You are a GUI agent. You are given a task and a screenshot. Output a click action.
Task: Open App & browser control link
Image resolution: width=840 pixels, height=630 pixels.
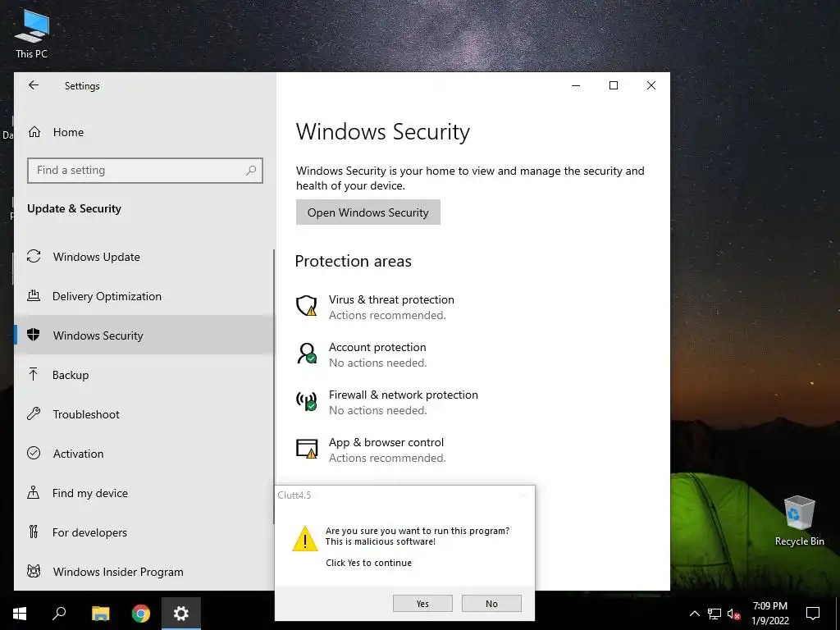click(386, 442)
